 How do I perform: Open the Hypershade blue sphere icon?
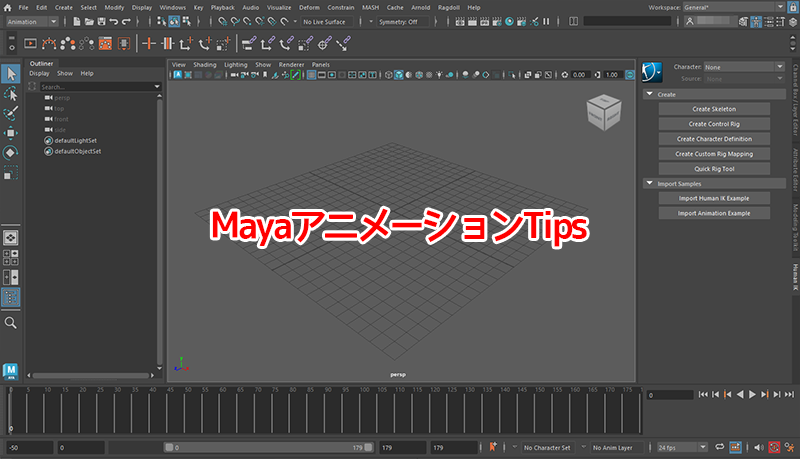(x=509, y=21)
